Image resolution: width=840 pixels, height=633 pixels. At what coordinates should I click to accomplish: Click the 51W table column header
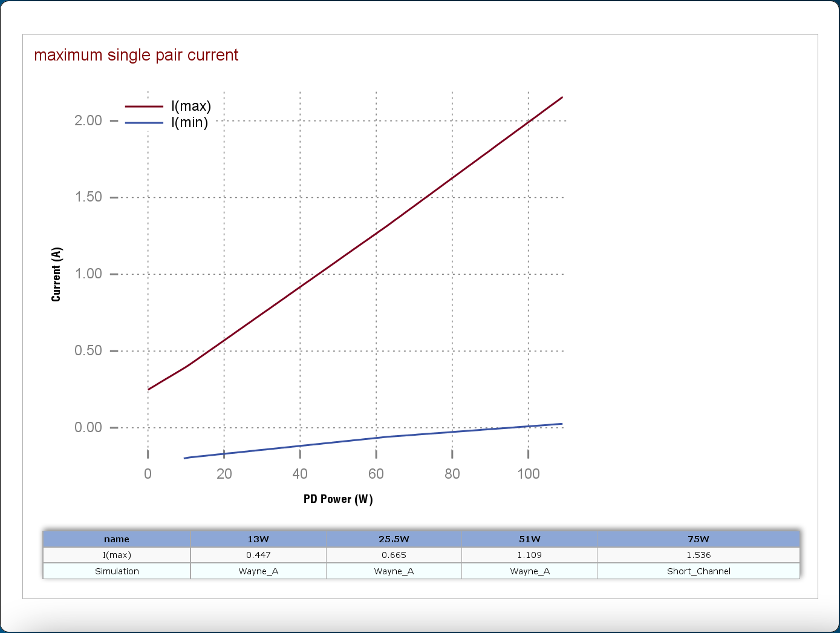[x=529, y=539]
